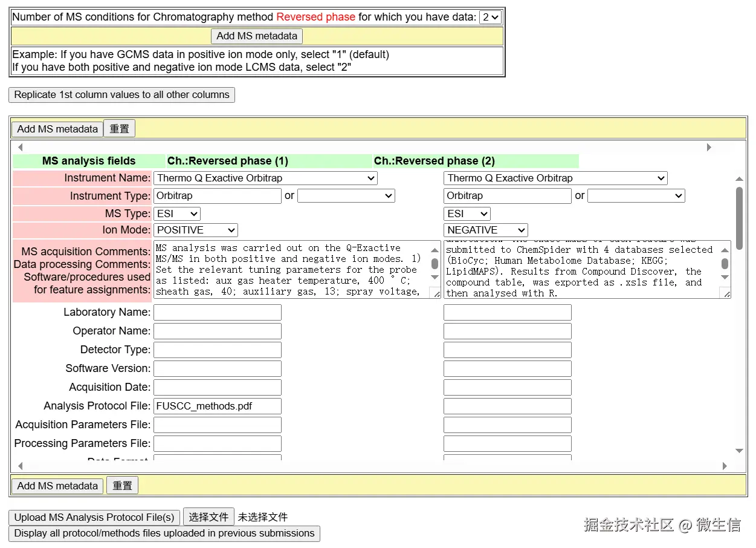
Task: Open the number of MS conditions dropdown
Action: [490, 18]
